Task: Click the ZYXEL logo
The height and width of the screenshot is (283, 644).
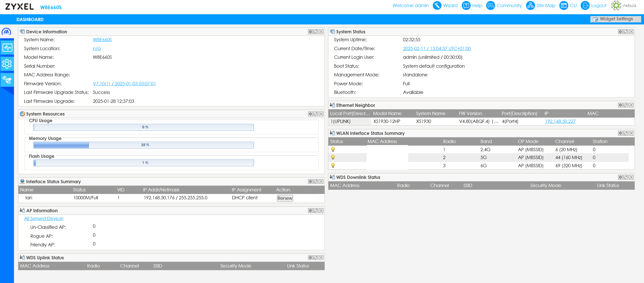Action: click(x=19, y=7)
